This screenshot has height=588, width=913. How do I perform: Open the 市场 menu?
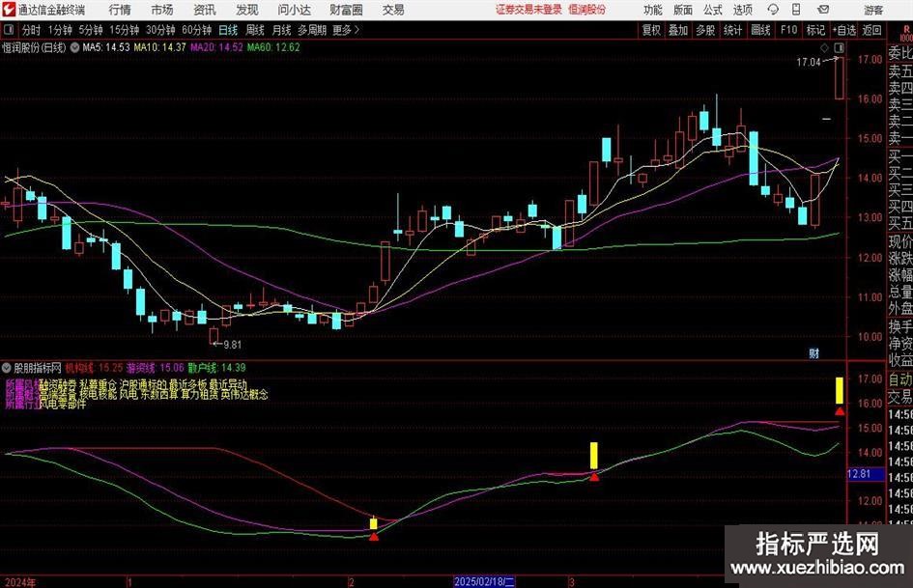(162, 10)
